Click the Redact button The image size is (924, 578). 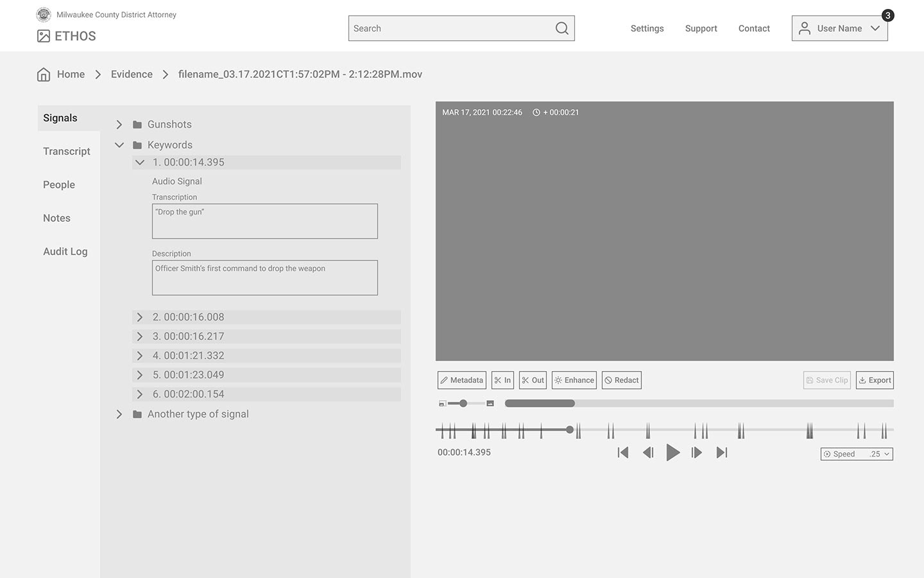[x=622, y=380]
